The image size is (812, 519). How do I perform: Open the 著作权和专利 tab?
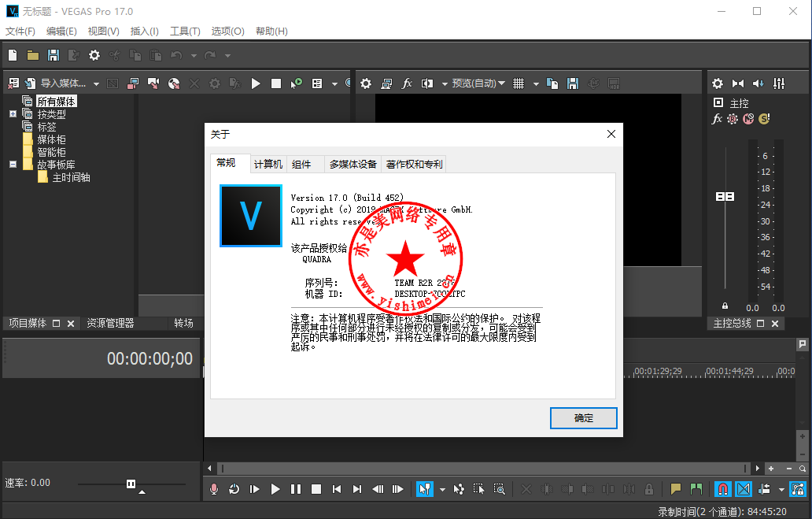[415, 165]
